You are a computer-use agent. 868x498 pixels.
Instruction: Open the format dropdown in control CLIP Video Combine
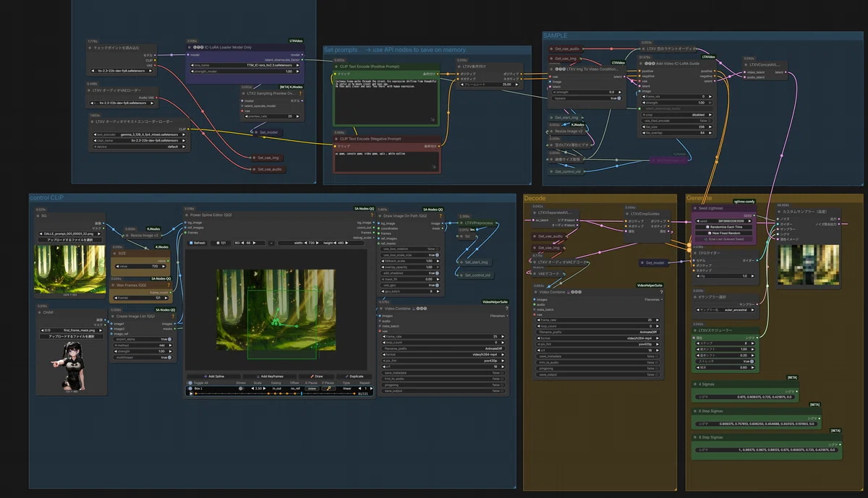443,354
